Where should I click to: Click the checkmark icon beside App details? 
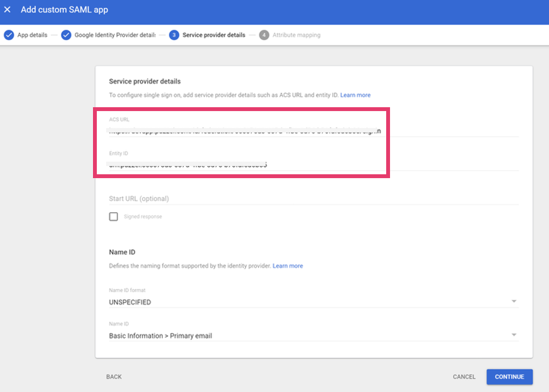pos(9,35)
